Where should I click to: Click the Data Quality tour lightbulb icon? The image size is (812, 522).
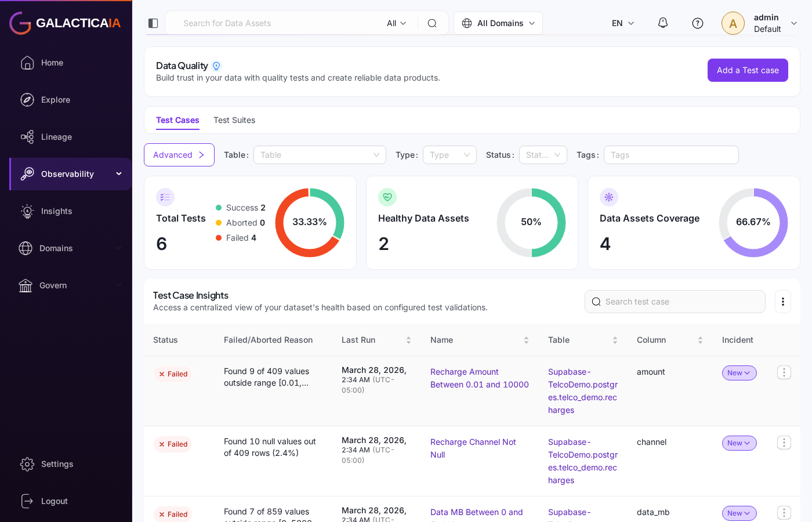click(x=216, y=66)
